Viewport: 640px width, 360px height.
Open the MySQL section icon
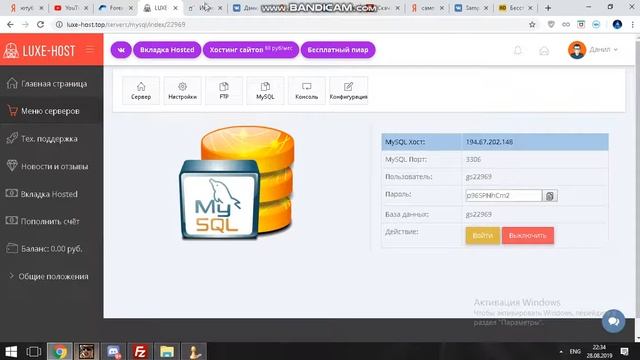pos(265,91)
